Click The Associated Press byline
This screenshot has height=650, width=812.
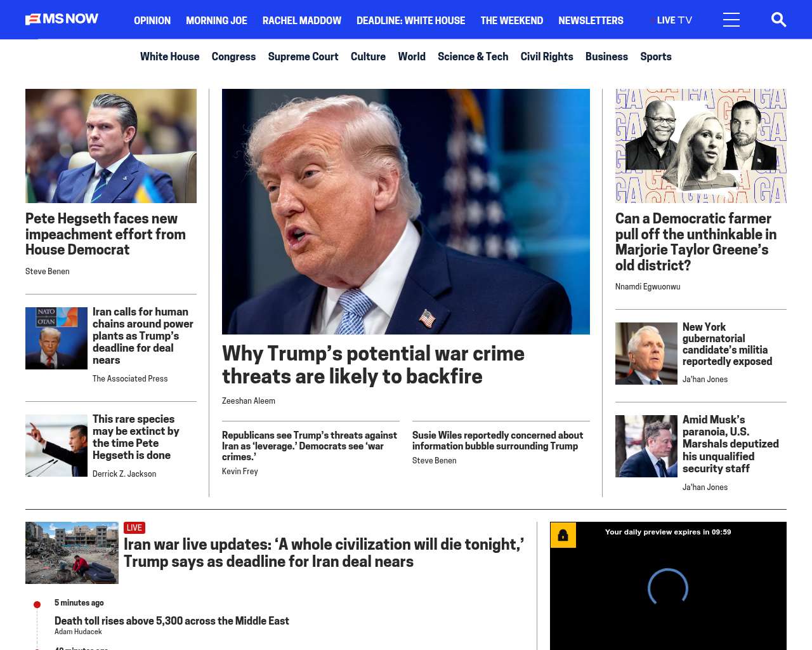point(130,379)
